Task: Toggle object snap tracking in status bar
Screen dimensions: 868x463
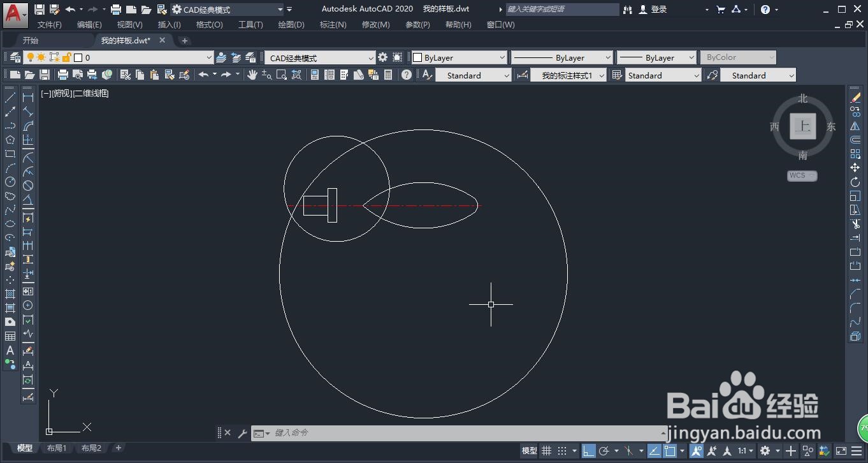Action: [x=655, y=451]
